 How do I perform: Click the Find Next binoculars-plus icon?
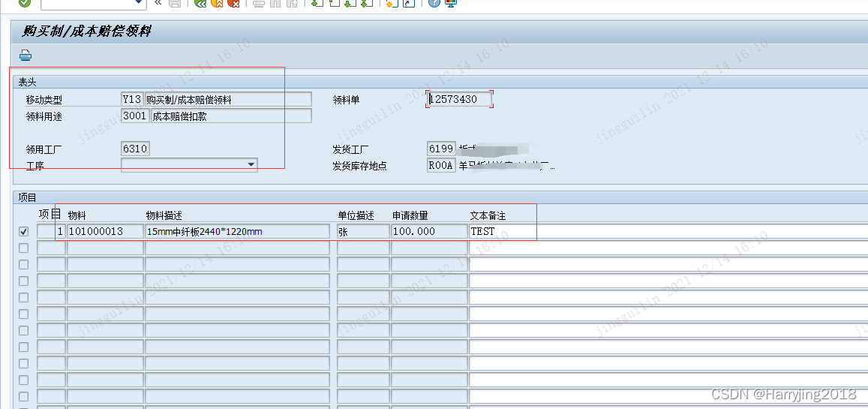pyautogui.click(x=292, y=3)
